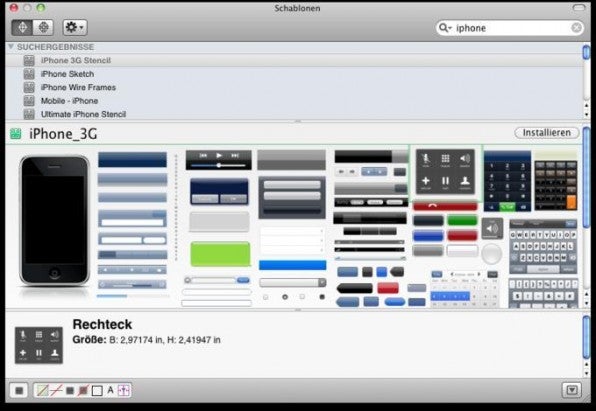Click the Installieren button

[547, 133]
